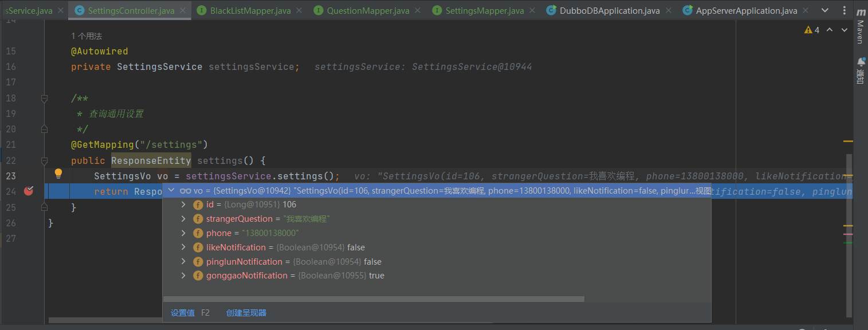Fold the settings() method at line 22
Screen dimensions: 868x330
44,160
